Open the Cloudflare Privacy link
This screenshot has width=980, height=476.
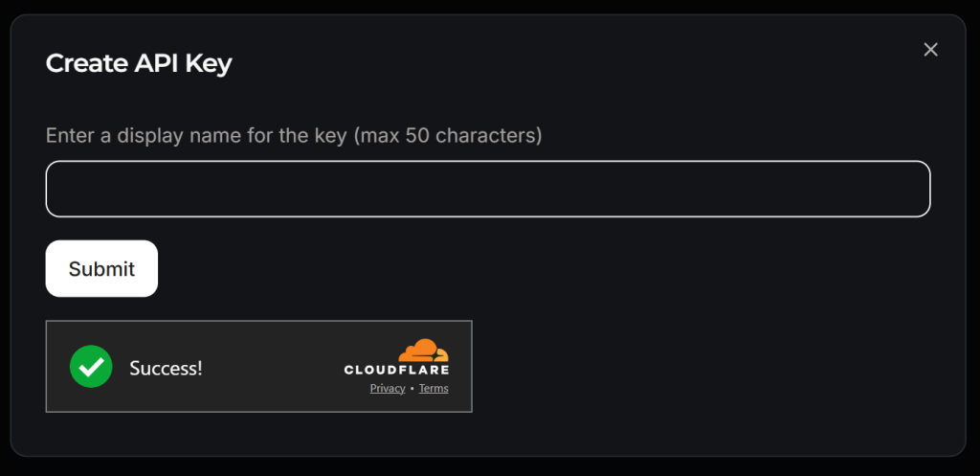388,388
